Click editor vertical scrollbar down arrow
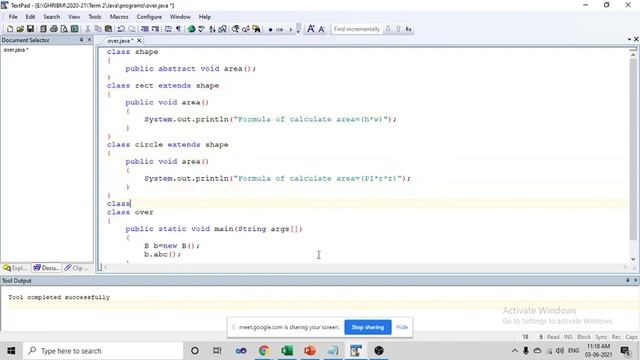 point(633,259)
